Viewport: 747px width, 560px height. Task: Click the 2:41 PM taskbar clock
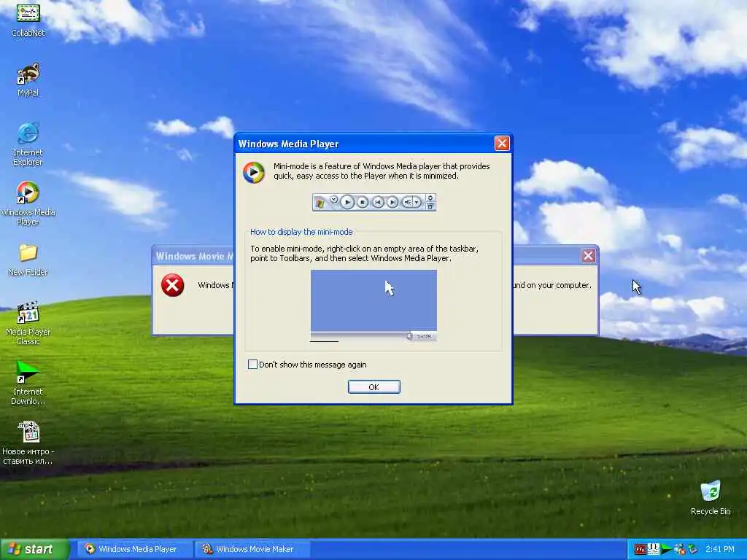720,549
